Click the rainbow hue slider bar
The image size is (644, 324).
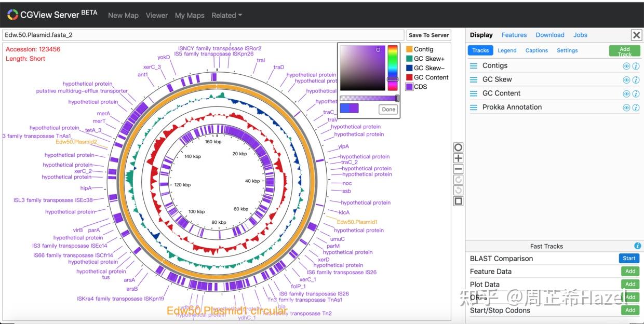click(393, 68)
